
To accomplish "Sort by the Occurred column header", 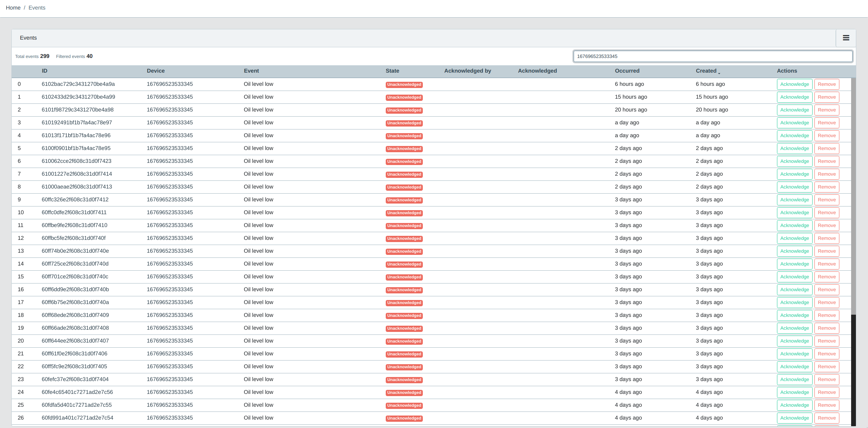I will click(627, 71).
